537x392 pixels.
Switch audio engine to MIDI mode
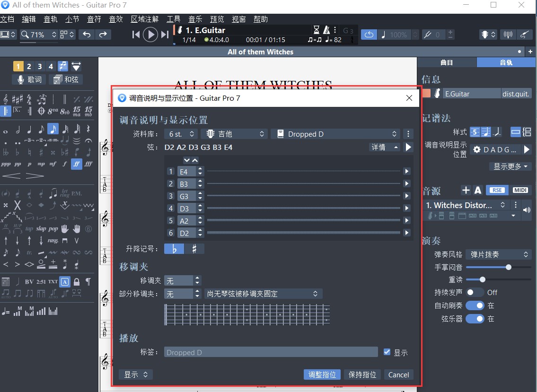(x=521, y=190)
